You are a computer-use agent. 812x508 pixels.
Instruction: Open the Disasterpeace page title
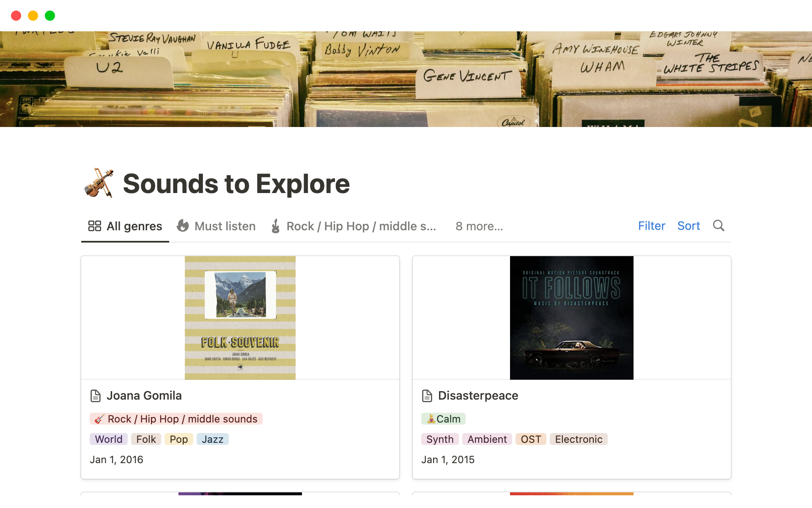[478, 395]
